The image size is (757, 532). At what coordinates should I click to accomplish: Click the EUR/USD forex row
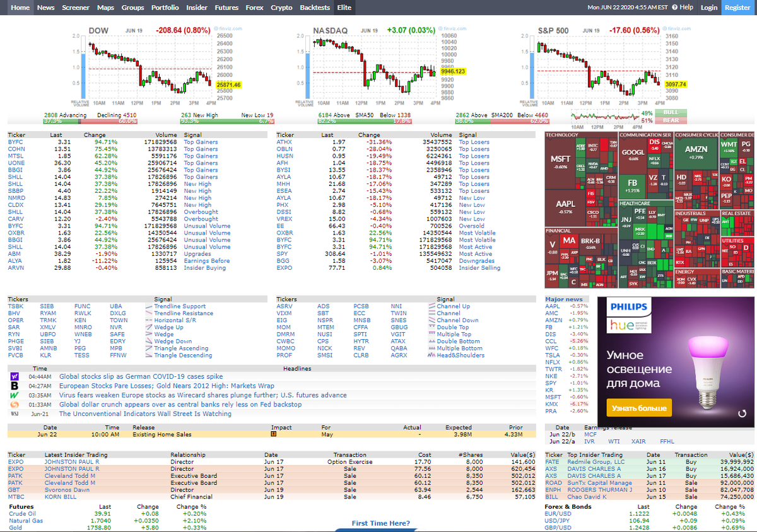[x=649, y=514]
